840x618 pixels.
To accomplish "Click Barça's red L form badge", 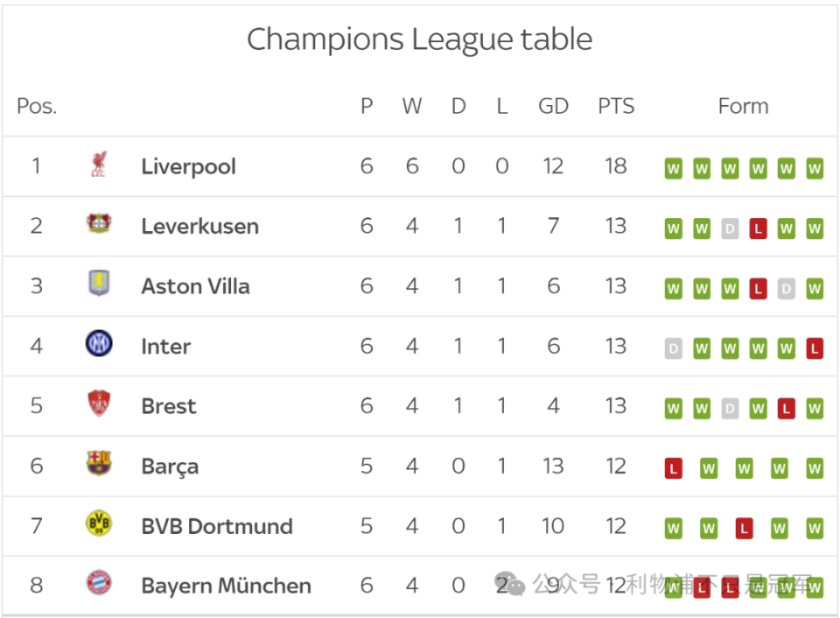I will [674, 469].
